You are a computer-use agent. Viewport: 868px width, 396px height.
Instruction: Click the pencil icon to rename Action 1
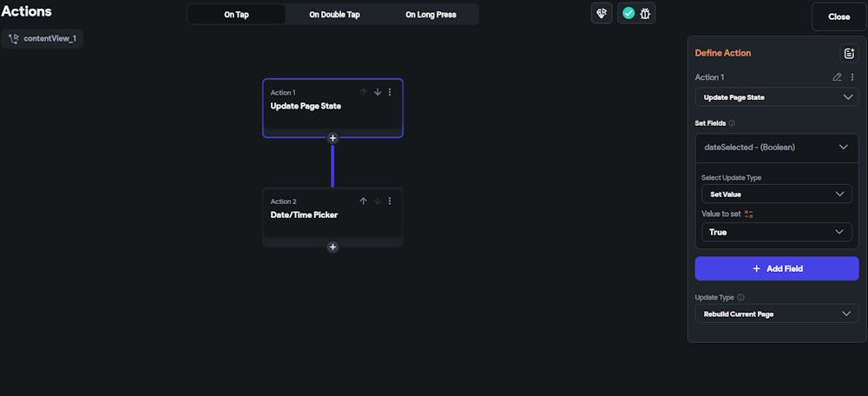pos(837,77)
